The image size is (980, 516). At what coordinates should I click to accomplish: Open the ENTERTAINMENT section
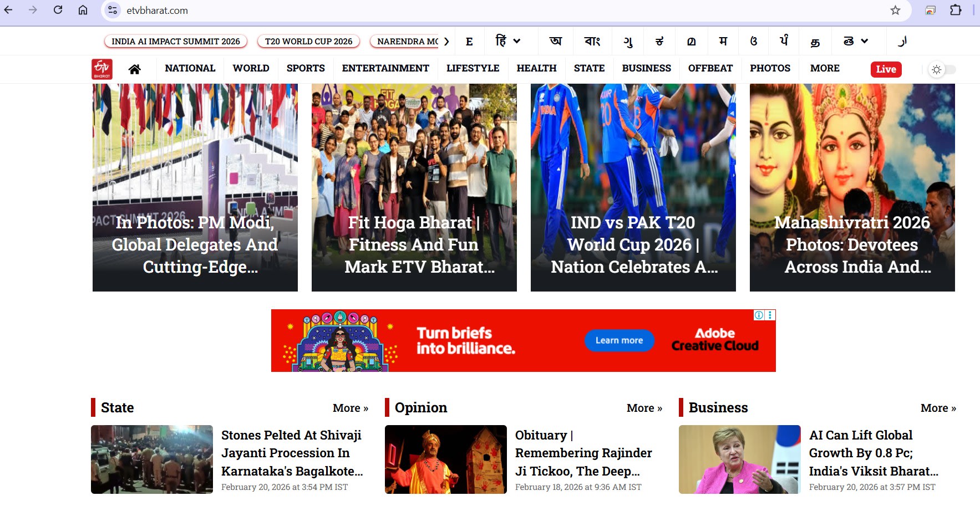pos(385,68)
